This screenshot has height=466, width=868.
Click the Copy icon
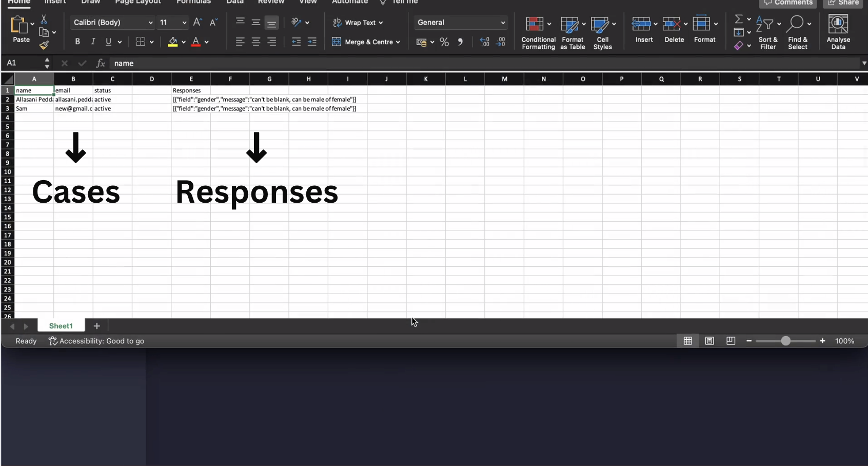[x=44, y=32]
